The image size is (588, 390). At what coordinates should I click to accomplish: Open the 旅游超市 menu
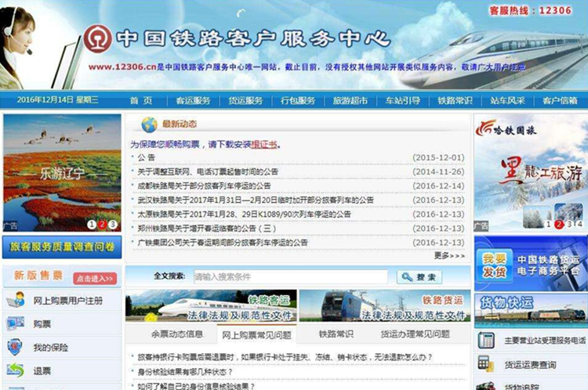click(x=350, y=100)
